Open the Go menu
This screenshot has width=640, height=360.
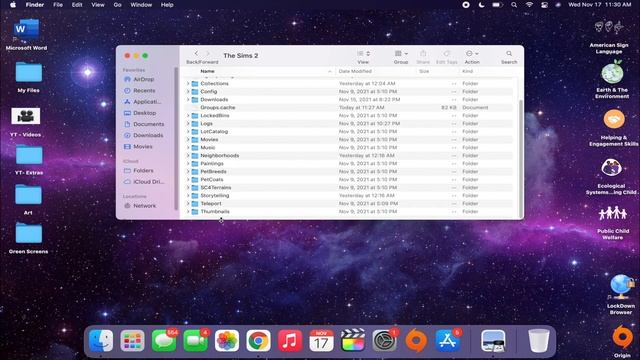click(x=118, y=5)
